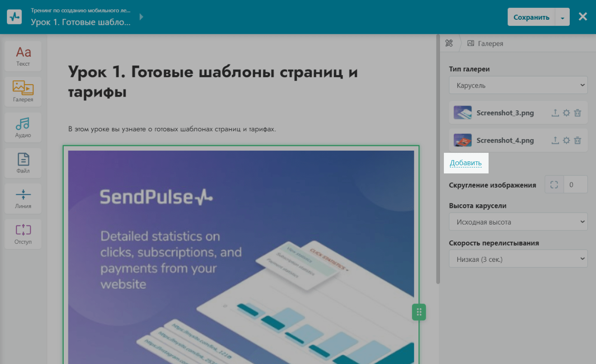Open settings gear for Screenshot_3.png

click(x=566, y=113)
